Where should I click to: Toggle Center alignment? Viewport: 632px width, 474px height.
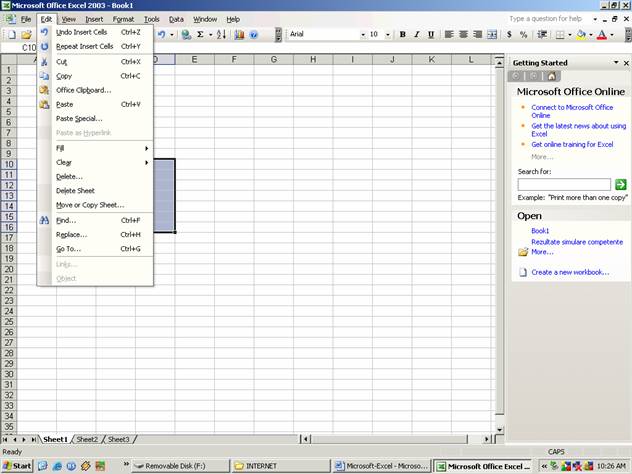tap(463, 35)
